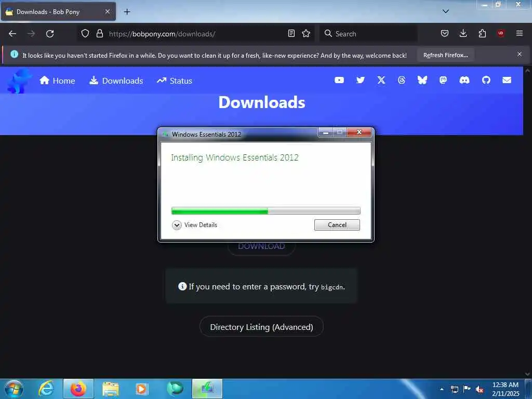Open the extensions puzzle icon

pyautogui.click(x=482, y=33)
